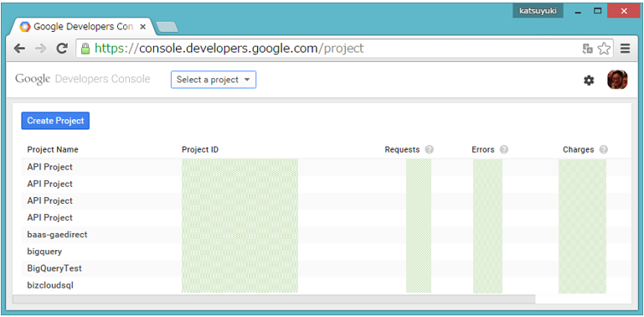Click the user account avatar

[x=617, y=80]
